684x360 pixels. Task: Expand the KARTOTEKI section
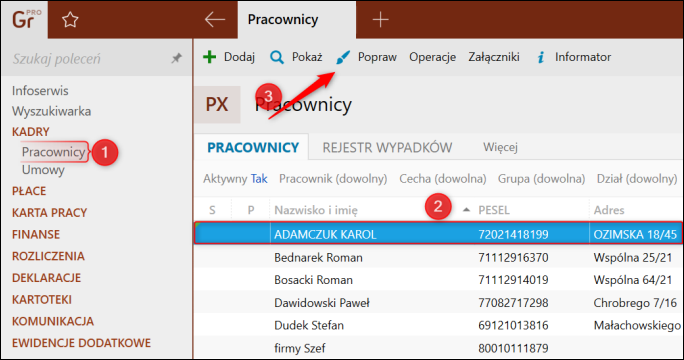[41, 300]
